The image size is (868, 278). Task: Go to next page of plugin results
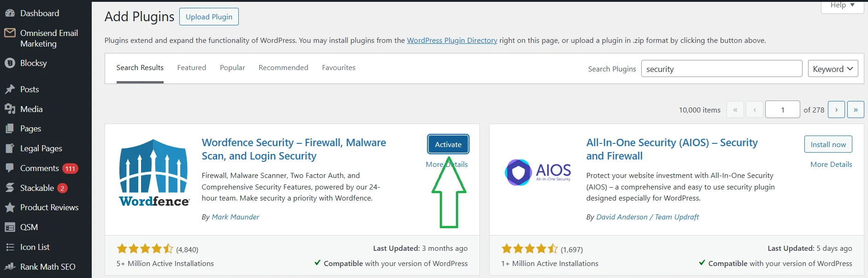pyautogui.click(x=836, y=110)
